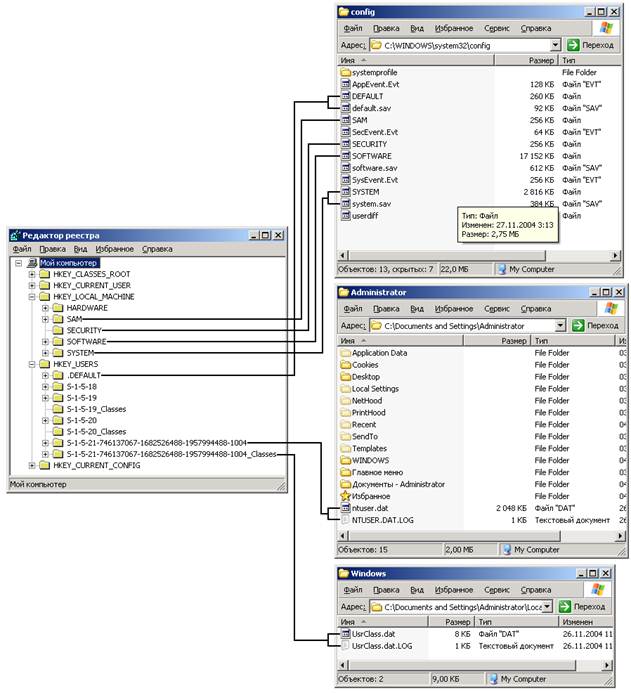This screenshot has height=693, width=631.
Task: Click the NTUSER.DAT.LOG text document icon
Action: [x=346, y=520]
